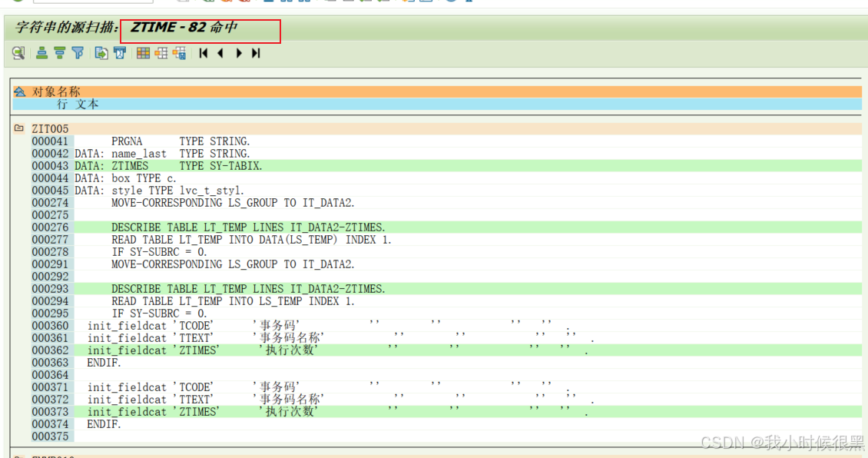Jump to last page arrow

255,53
